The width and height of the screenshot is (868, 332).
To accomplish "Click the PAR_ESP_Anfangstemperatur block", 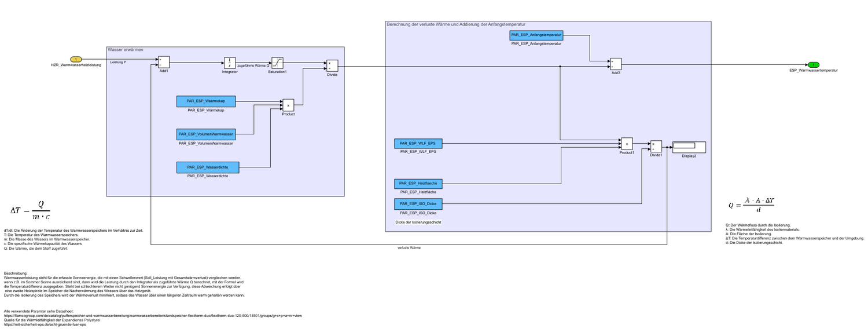I will 536,35.
